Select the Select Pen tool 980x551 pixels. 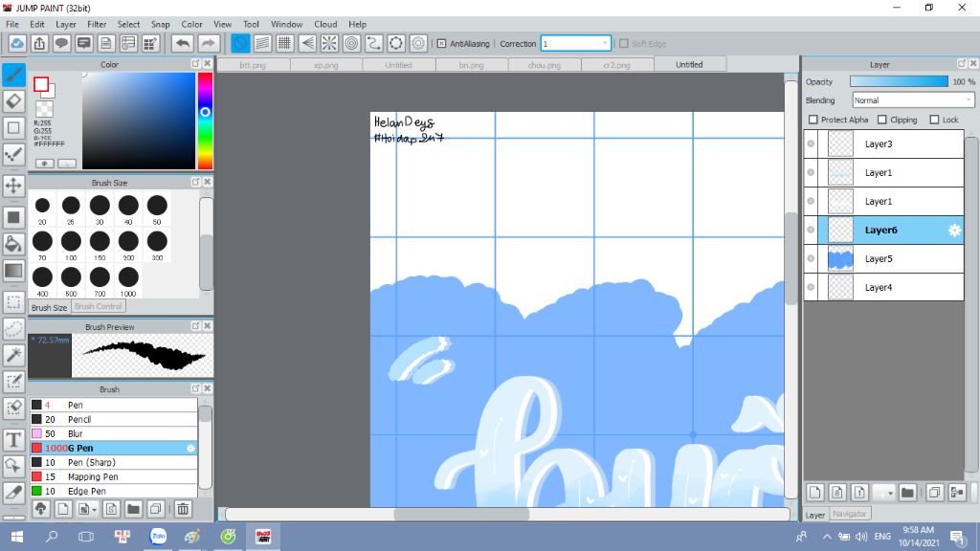tap(13, 382)
